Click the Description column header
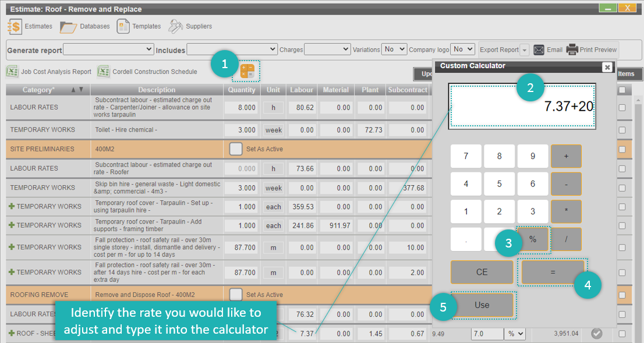The height and width of the screenshot is (343, 644). (157, 90)
